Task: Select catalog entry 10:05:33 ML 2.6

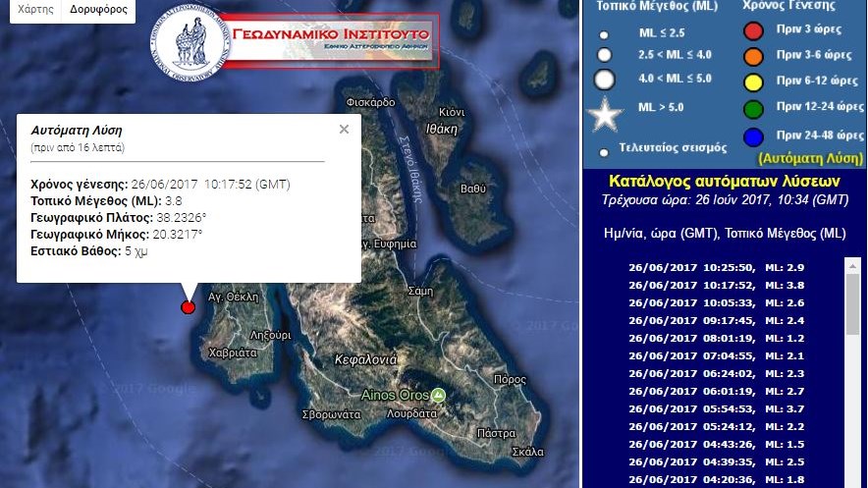Action: coord(717,303)
